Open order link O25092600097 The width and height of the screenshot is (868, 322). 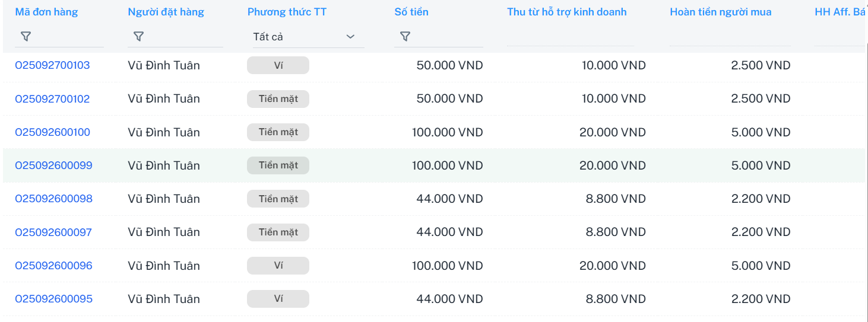pyautogui.click(x=53, y=232)
